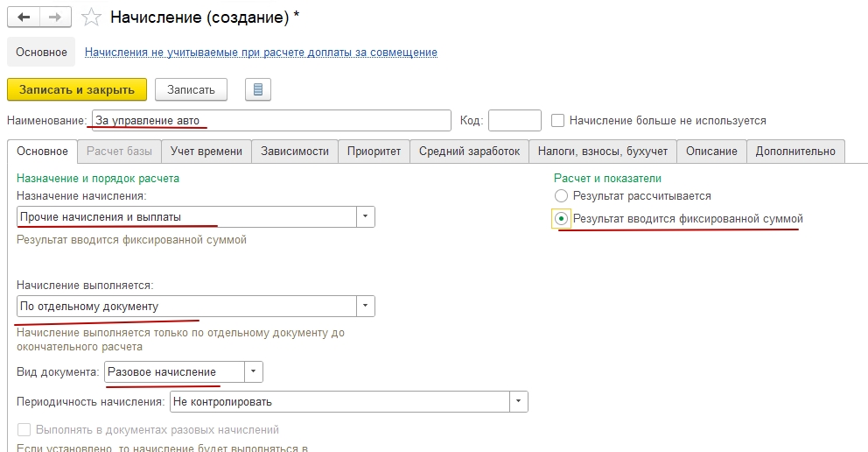
Task: Click the 'Записать' button
Action: (191, 89)
